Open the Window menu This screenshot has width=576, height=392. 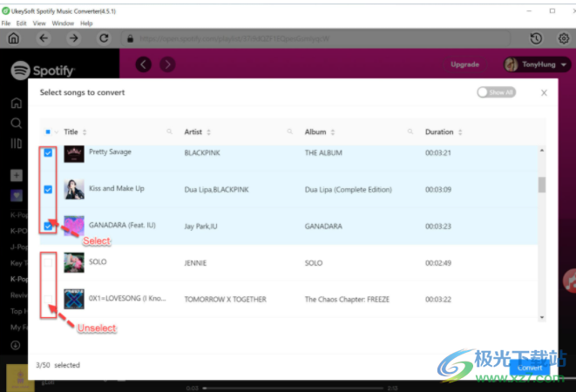click(x=63, y=24)
